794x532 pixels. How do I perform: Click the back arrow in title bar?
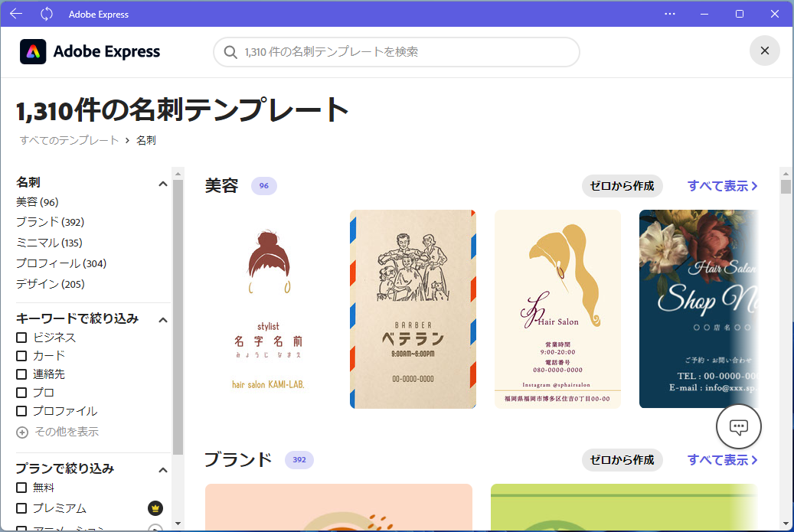pos(16,14)
